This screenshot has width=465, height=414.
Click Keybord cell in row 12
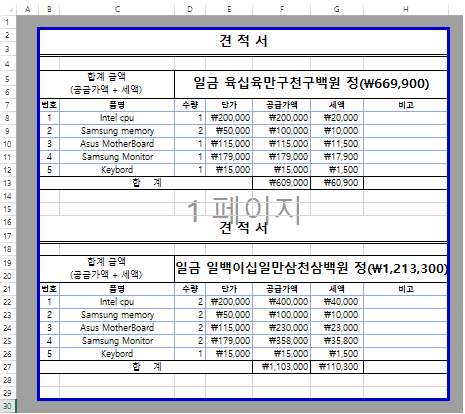(117, 170)
